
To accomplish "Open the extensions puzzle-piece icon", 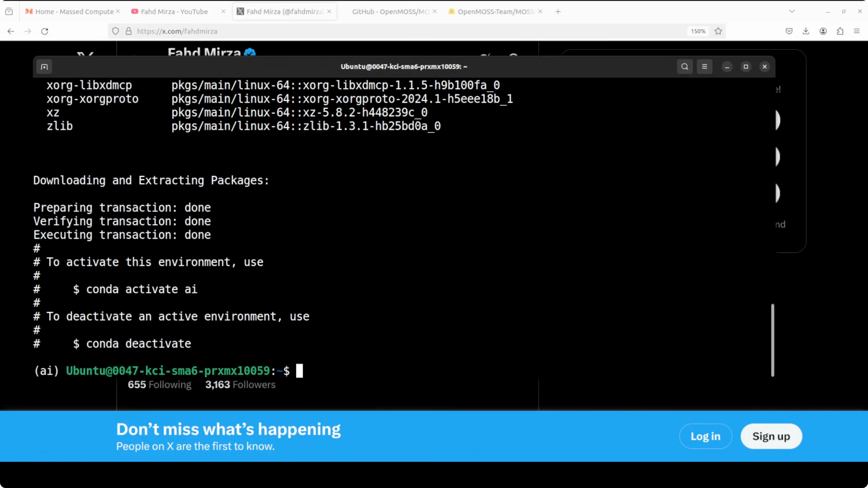I will coord(840,31).
